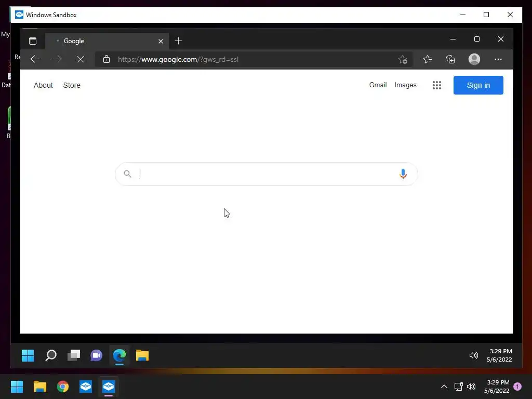This screenshot has width=532, height=399.
Task: Launch Chrome from the host taskbar
Action: tap(63, 387)
